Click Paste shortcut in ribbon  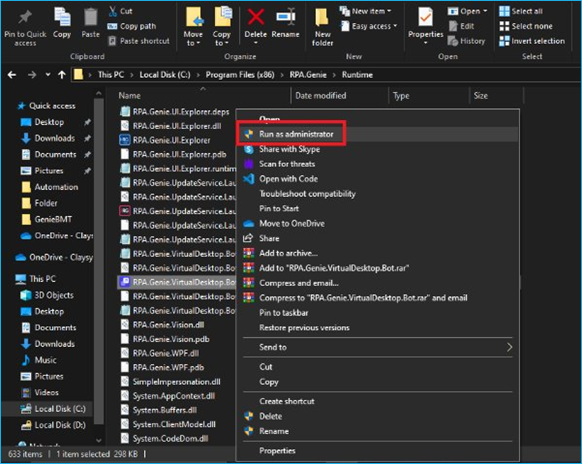click(x=138, y=41)
